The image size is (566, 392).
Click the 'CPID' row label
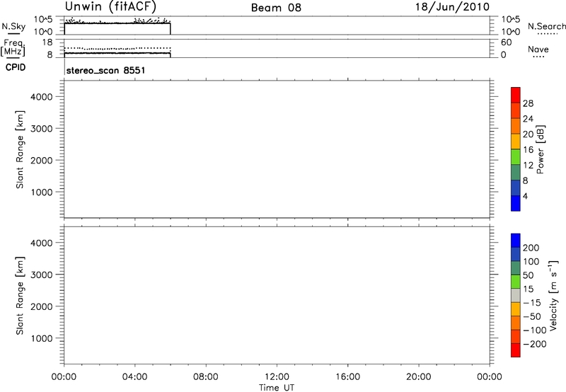click(16, 67)
